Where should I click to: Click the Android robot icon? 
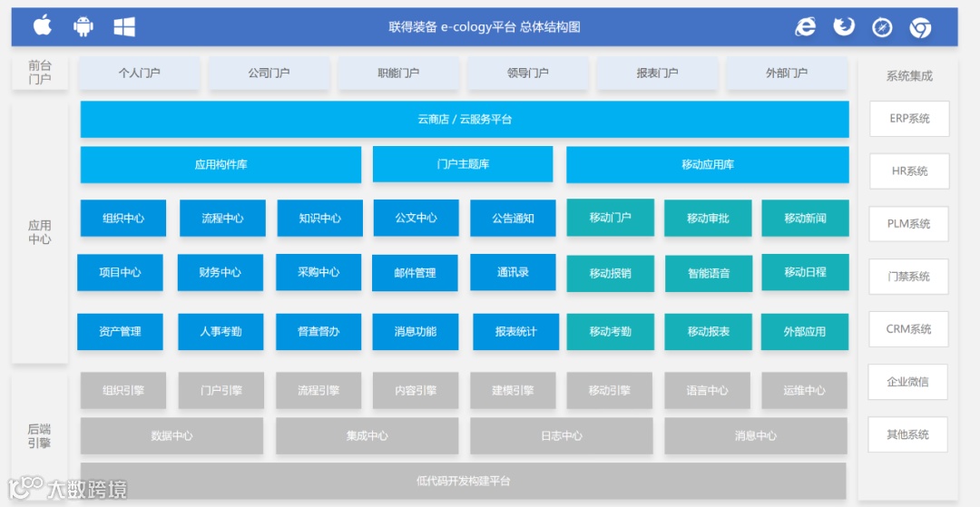click(x=83, y=26)
